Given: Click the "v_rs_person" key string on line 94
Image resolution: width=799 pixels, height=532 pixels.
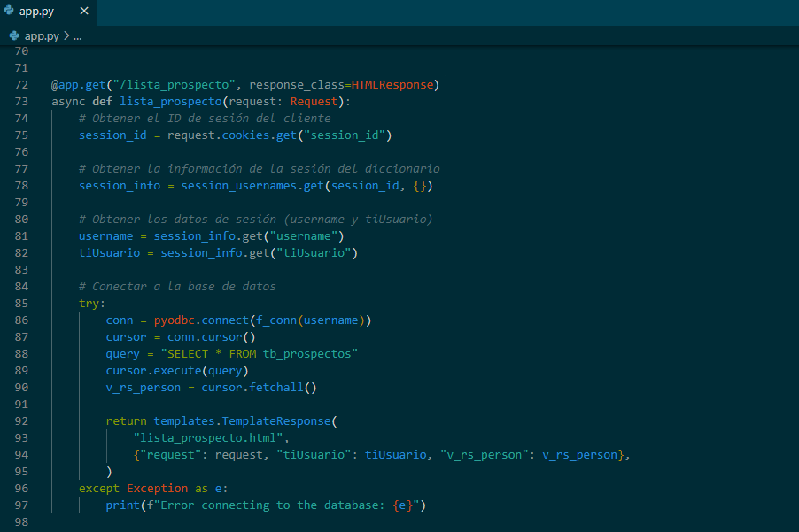Looking at the screenshot, I should [x=484, y=455].
